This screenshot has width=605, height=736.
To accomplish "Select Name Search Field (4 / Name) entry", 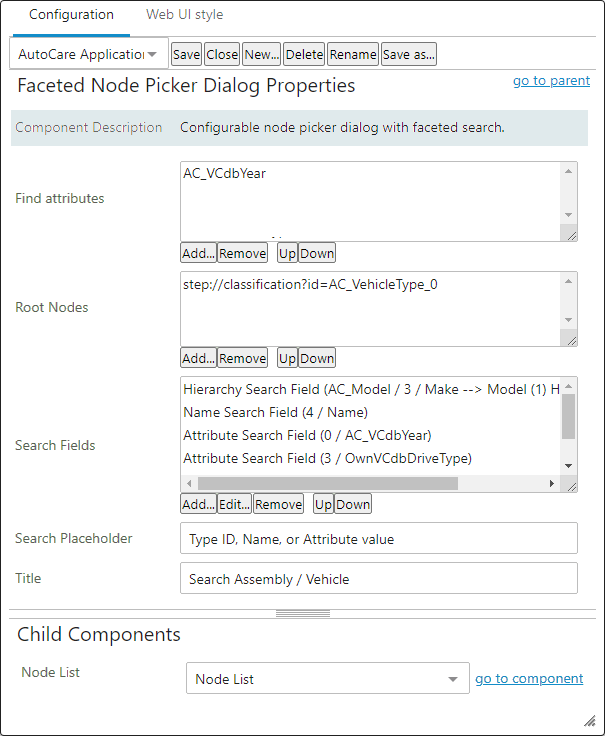I will (x=276, y=412).
